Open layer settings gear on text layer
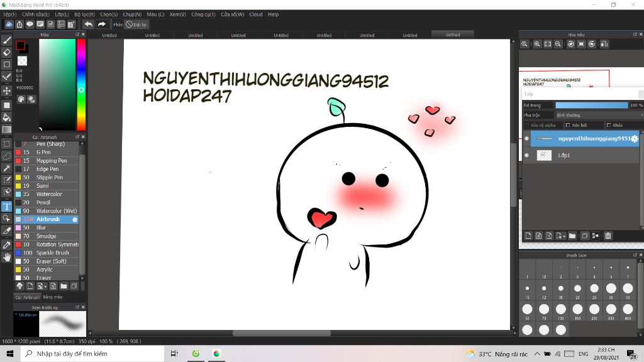644x362 pixels. [635, 139]
